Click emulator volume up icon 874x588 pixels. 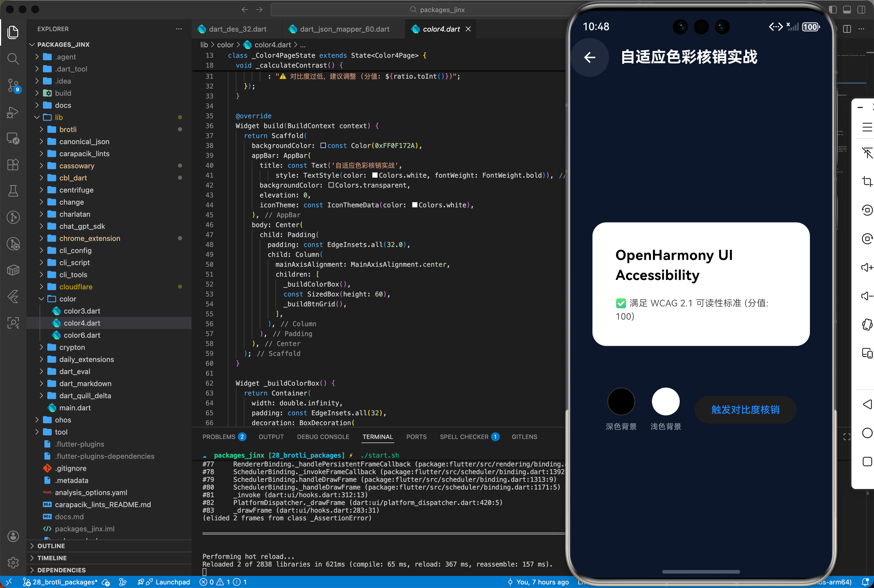tap(867, 267)
